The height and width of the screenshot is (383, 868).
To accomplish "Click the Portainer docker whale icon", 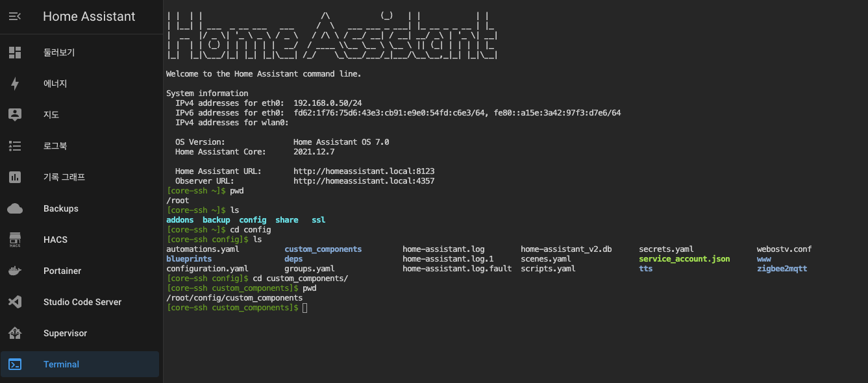I will click(15, 271).
